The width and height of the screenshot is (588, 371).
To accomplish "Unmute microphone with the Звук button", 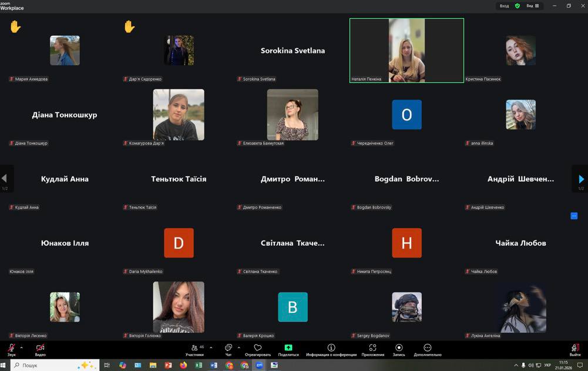I will [11, 348].
